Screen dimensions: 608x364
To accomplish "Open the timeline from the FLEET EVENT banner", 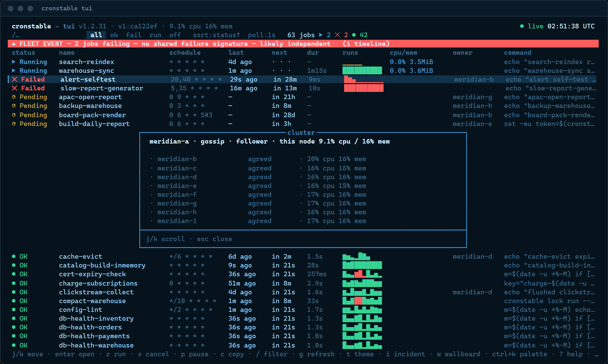I will pos(366,44).
